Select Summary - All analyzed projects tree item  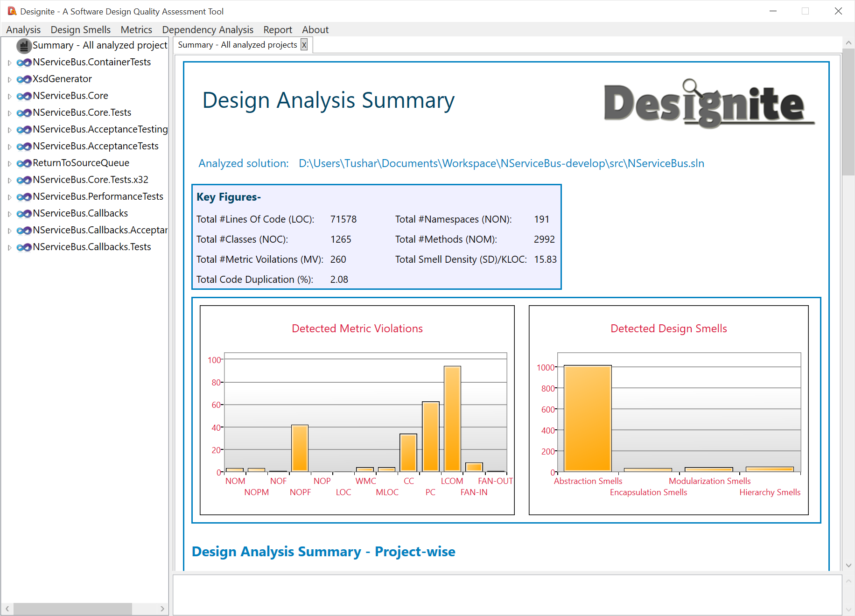[x=100, y=45]
